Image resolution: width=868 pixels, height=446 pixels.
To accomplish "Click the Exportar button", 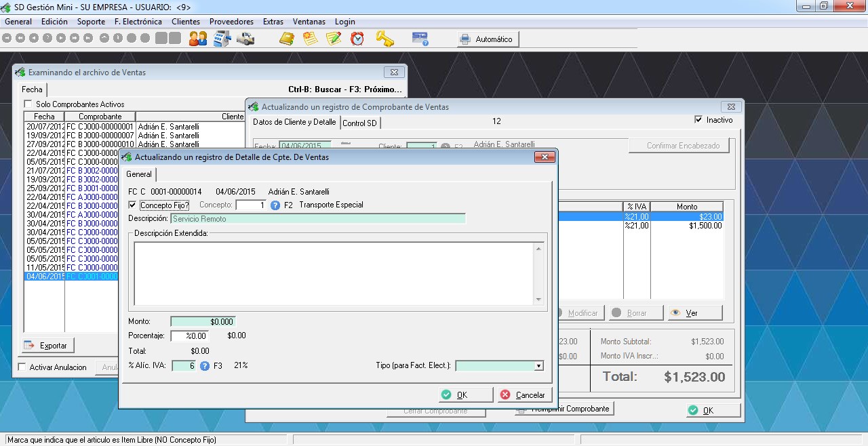I will pyautogui.click(x=47, y=346).
